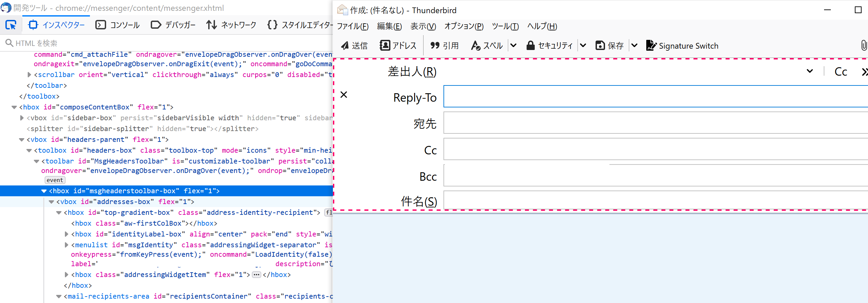Click the paperclip attachment icon
This screenshot has height=303, width=868.
[x=863, y=45]
